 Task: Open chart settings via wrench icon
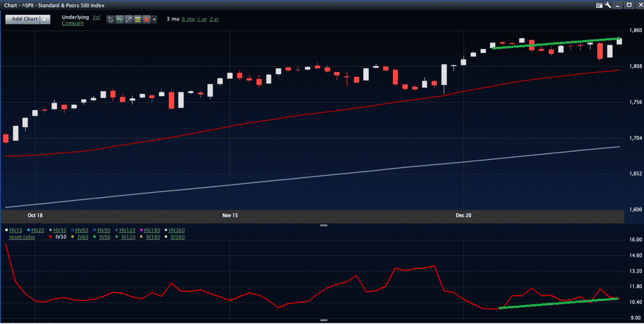pos(608,5)
